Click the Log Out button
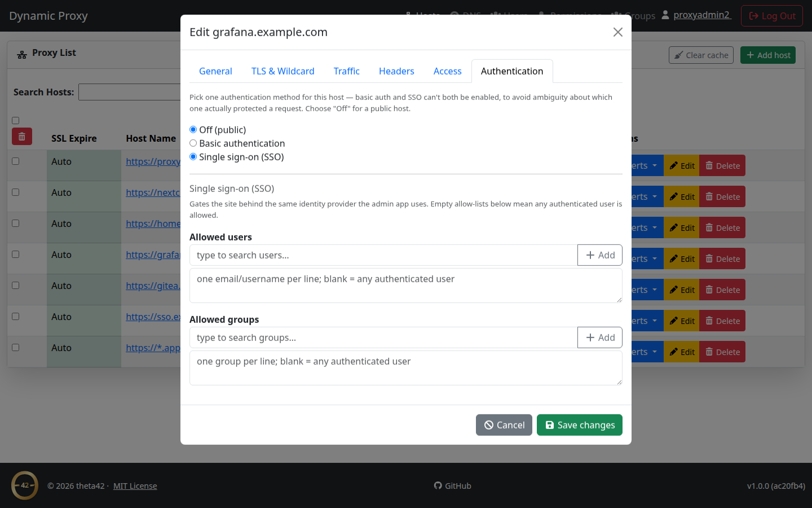 point(772,16)
